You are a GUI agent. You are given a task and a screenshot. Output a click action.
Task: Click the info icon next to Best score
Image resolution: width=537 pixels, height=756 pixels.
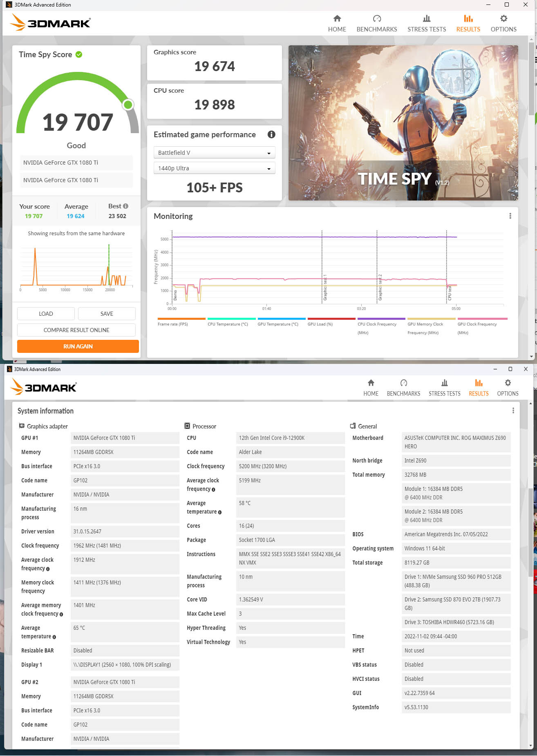pyautogui.click(x=125, y=206)
